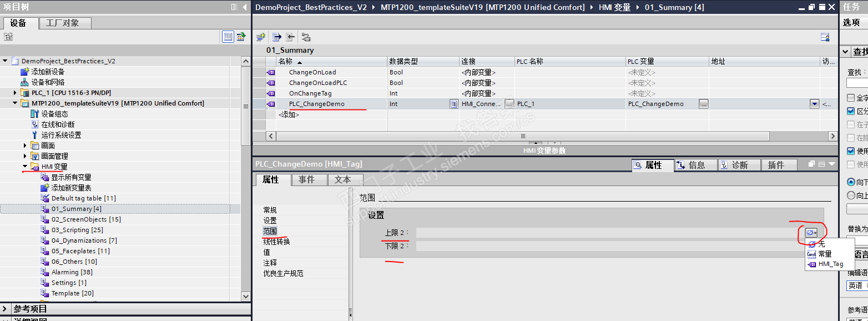Open the 信息 inspector tab

click(x=696, y=165)
